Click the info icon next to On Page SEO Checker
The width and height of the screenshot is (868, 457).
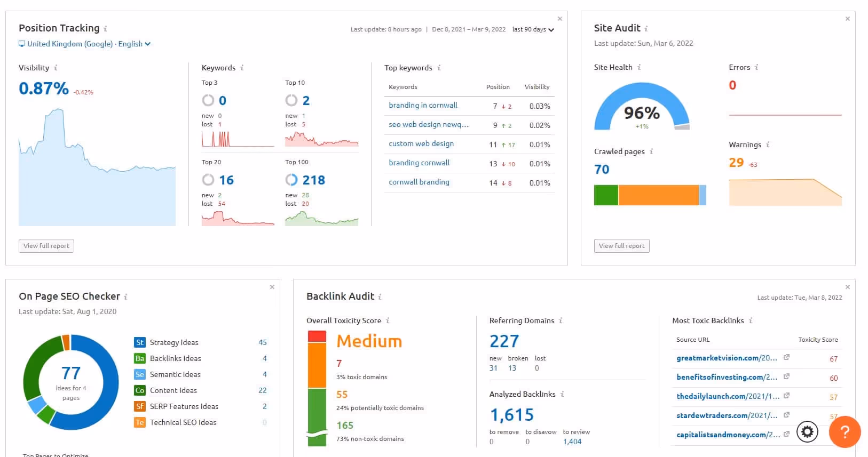[126, 297]
